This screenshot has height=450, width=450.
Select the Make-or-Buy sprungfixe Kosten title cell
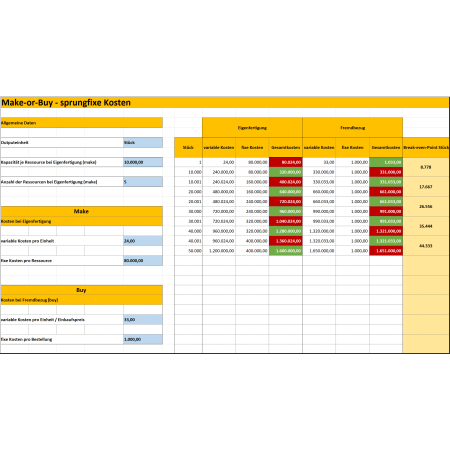coord(225,103)
